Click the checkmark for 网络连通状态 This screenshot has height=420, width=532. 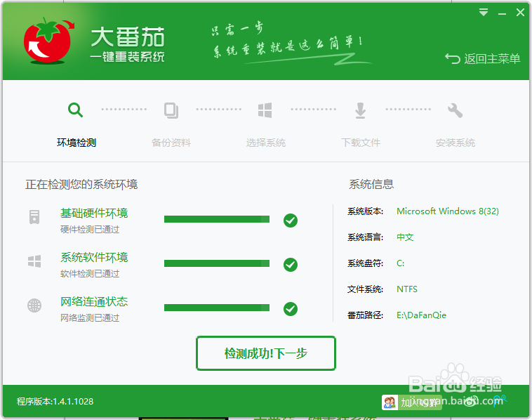[291, 309]
